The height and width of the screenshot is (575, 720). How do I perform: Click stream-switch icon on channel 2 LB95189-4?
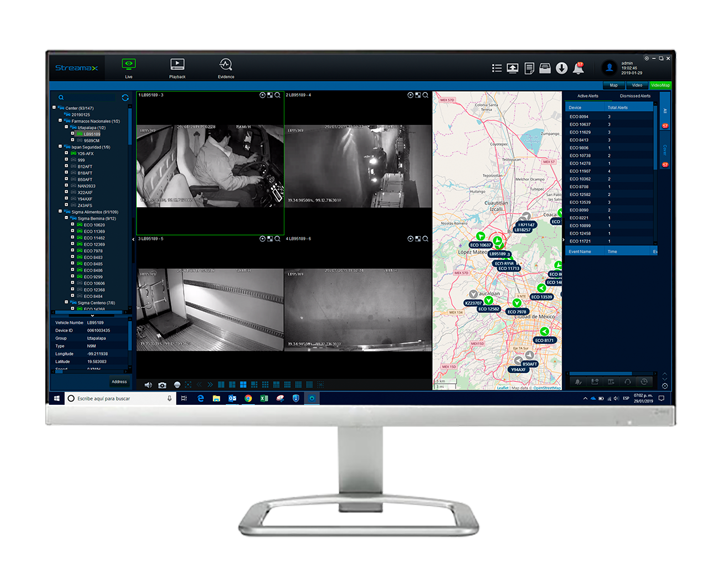pyautogui.click(x=418, y=95)
